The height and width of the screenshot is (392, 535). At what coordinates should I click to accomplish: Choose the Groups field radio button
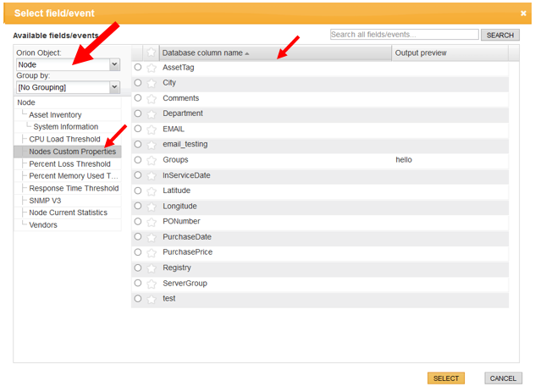coord(138,160)
